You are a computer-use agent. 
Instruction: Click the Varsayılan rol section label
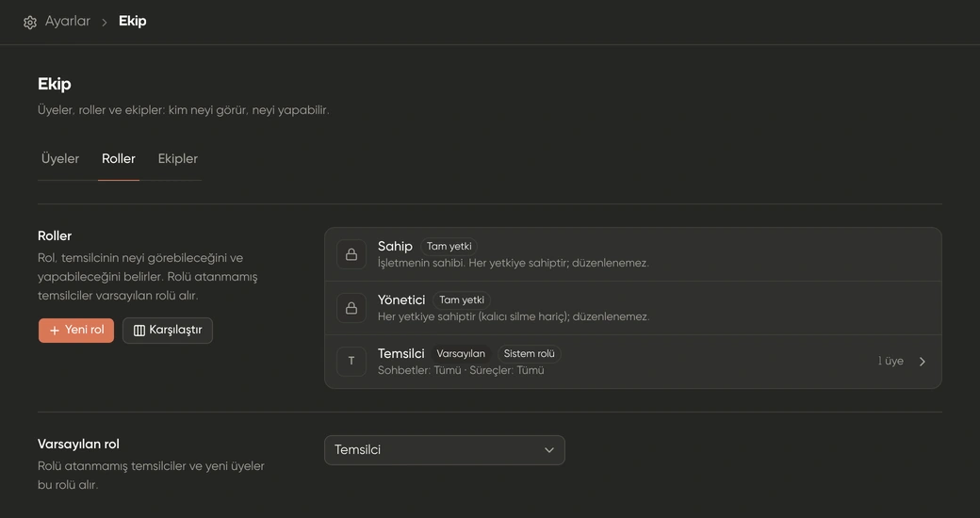click(78, 445)
